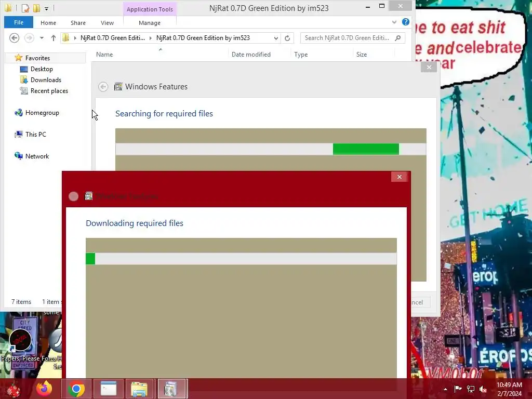The height and width of the screenshot is (399, 532).
Task: Open Google Chrome from the taskbar
Action: pyautogui.click(x=76, y=389)
